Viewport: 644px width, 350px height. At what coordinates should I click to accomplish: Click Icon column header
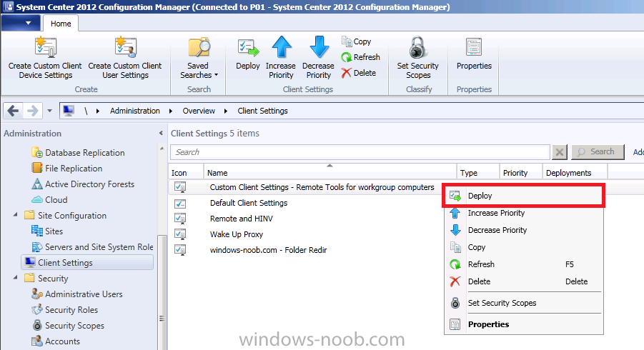(x=186, y=173)
